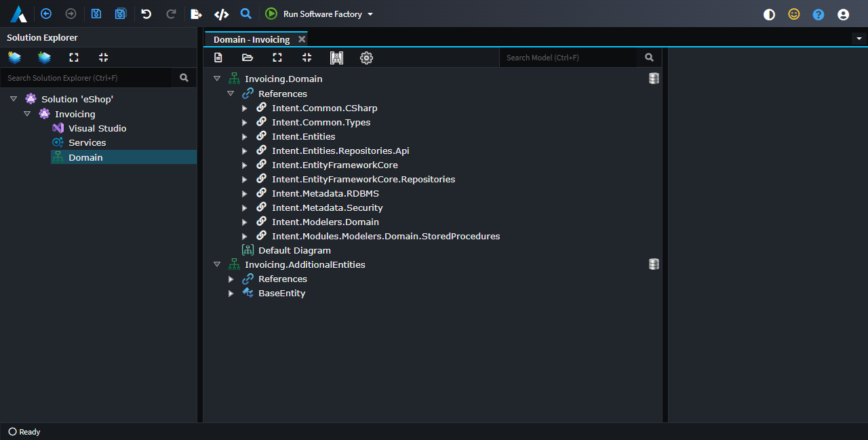Collapse the Invoicing.AdditionalEntities package
868x440 pixels.
217,264
